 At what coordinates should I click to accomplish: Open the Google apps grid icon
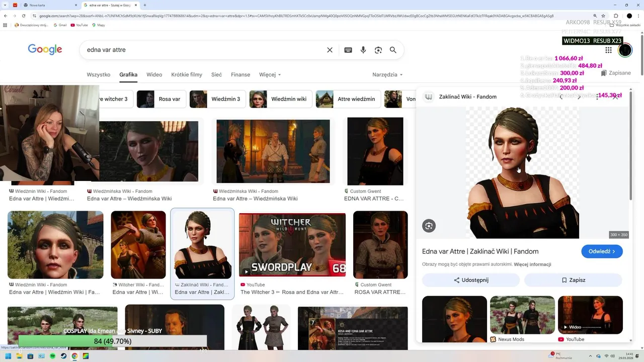pos(608,50)
